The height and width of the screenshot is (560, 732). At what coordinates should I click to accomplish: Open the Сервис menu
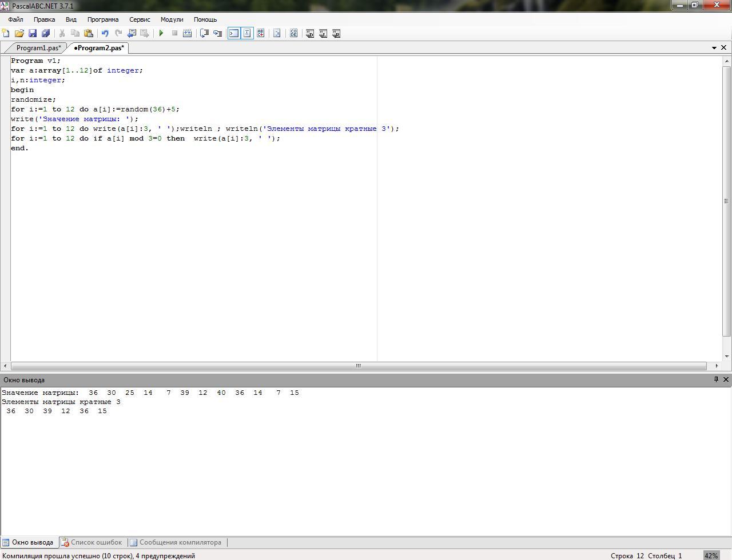(x=140, y=19)
